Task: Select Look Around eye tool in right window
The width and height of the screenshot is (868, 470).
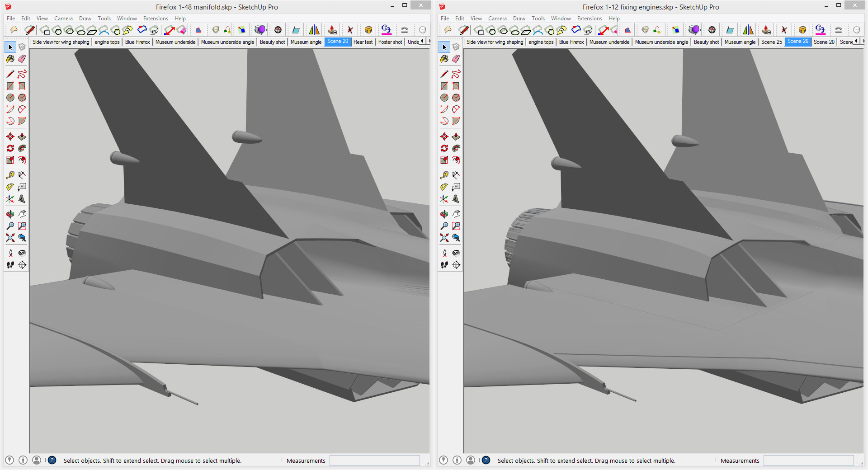Action: (x=456, y=253)
